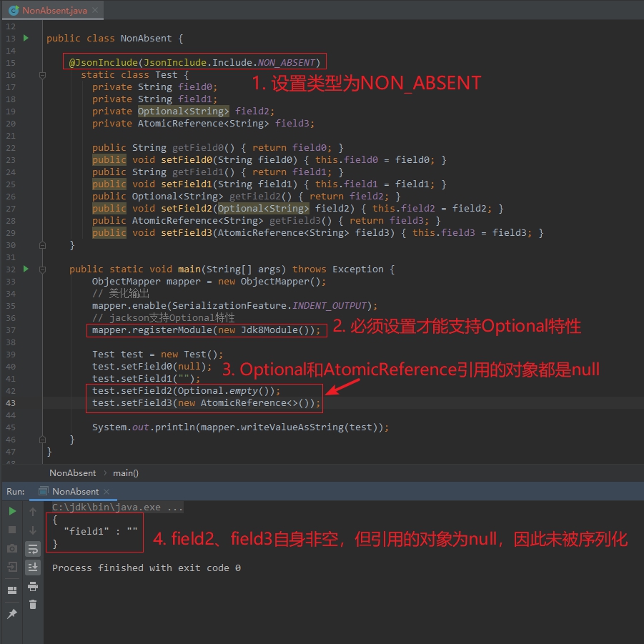Click the 'Run:' tool window label
644x644 pixels.
pos(15,491)
